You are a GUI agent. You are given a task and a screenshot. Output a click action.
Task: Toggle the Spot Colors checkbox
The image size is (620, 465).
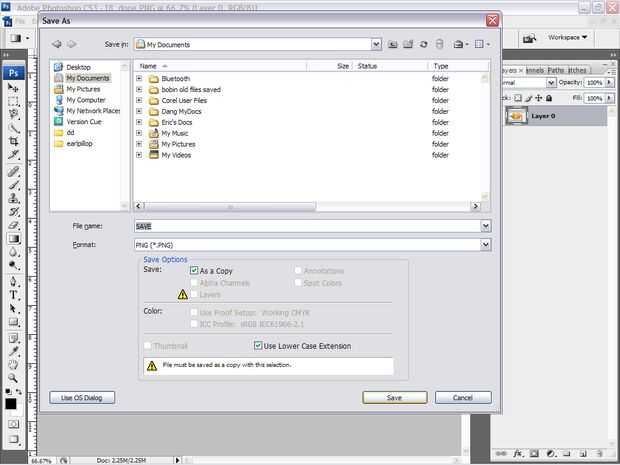298,283
